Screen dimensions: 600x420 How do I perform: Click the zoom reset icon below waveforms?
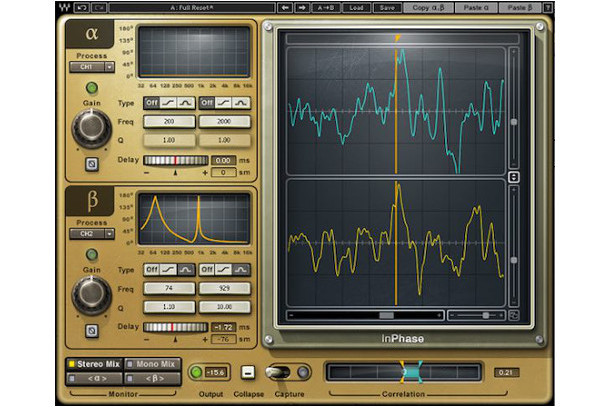point(513,316)
